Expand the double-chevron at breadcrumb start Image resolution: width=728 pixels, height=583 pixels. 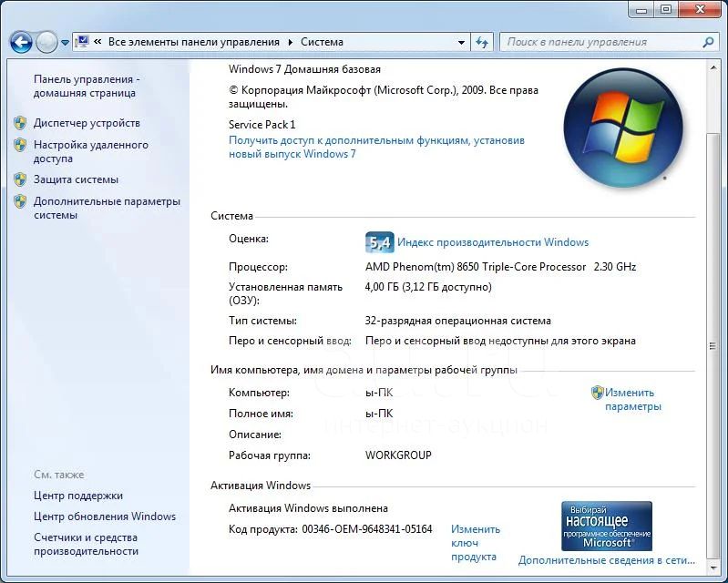pyautogui.click(x=97, y=42)
